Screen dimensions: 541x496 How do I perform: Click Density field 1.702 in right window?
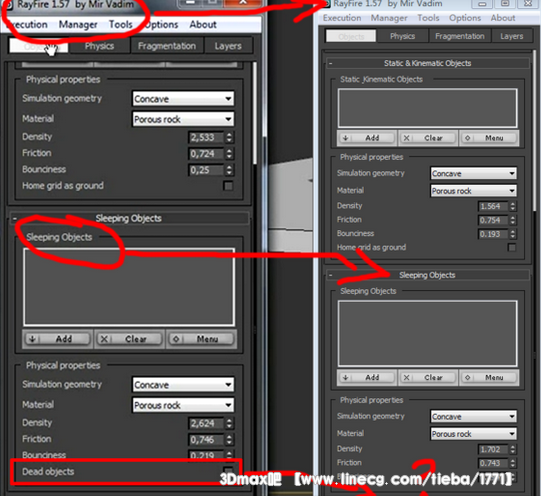tap(493, 449)
